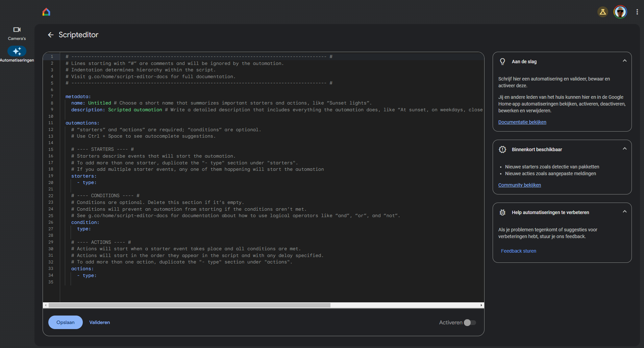Open the Documentatie bekijken link
The image size is (644, 348).
522,122
